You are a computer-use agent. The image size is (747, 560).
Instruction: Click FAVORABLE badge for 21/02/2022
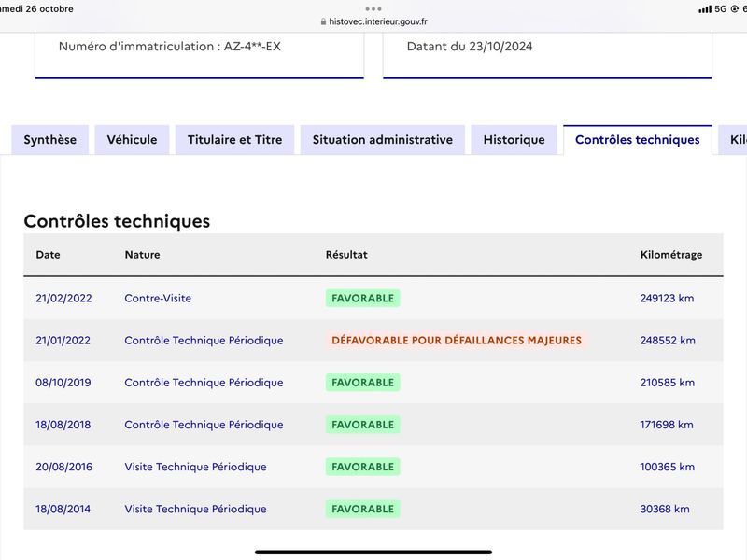click(x=363, y=298)
